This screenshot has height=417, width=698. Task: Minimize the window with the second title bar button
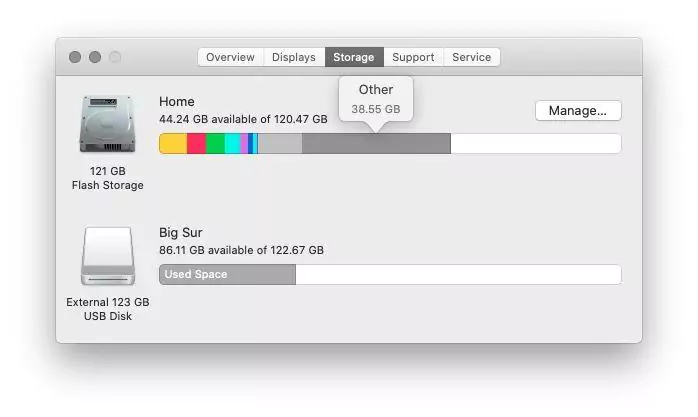point(95,57)
